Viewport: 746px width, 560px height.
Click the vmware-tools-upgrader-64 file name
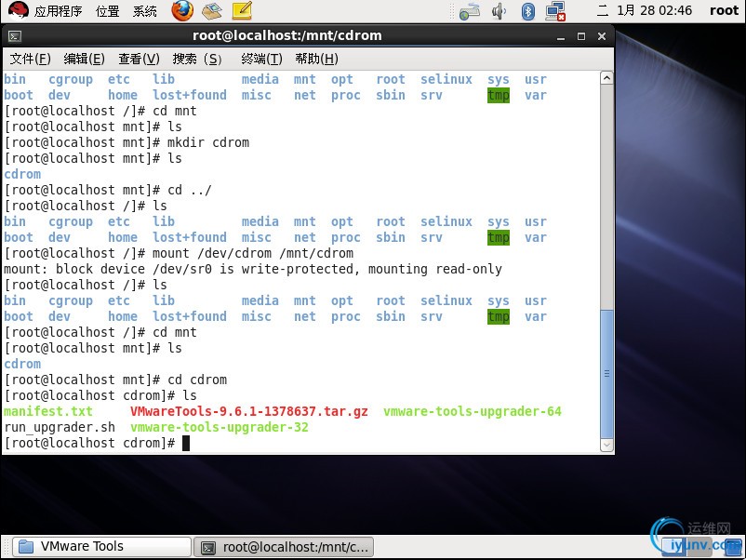tap(473, 411)
